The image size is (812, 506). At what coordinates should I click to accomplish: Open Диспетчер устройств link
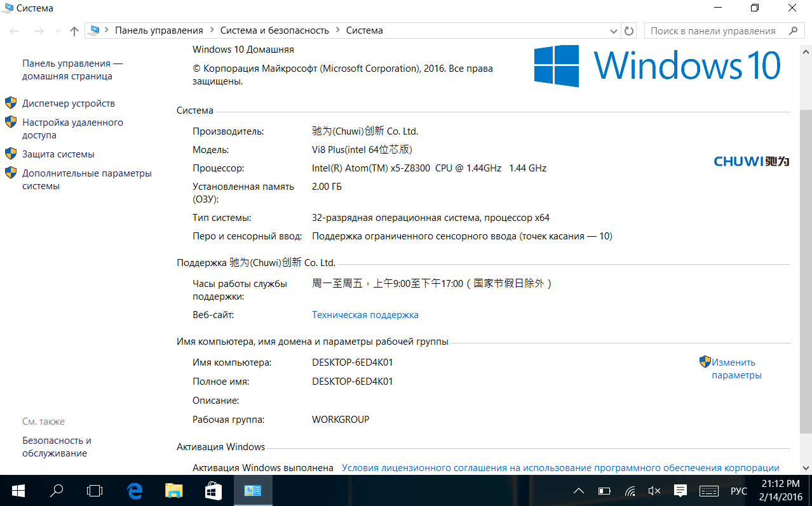pos(69,103)
